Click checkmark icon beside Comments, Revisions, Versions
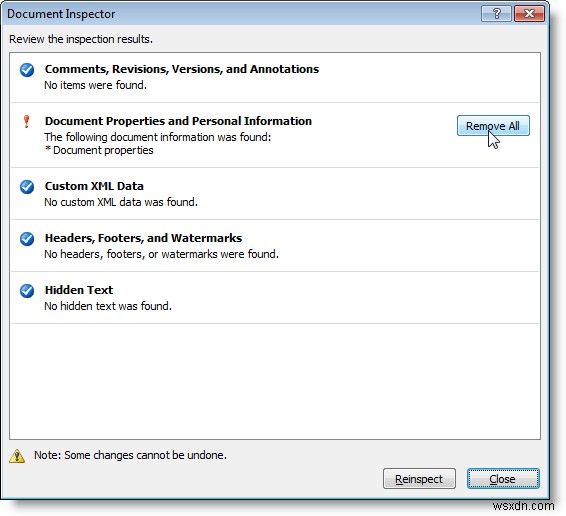This screenshot has width=566, height=516. tap(27, 70)
